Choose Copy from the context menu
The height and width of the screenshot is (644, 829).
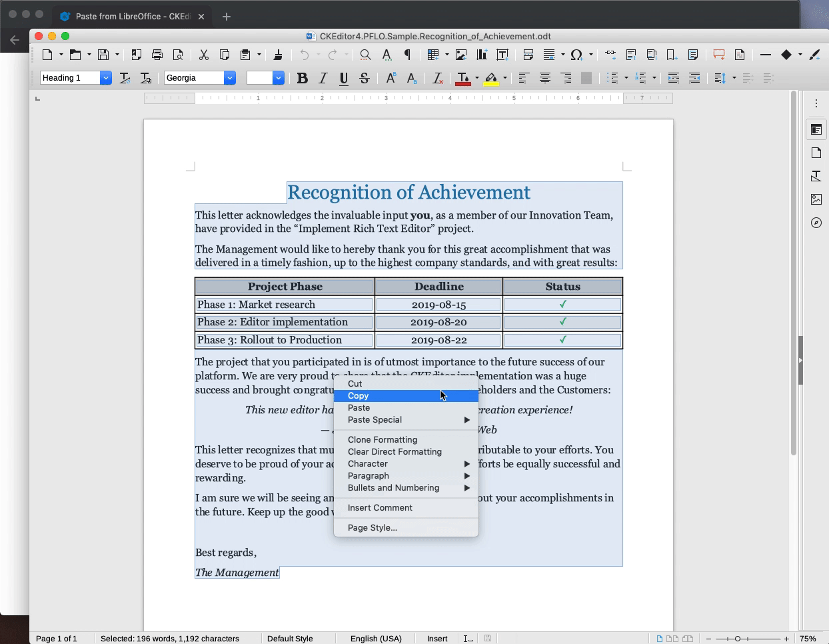pyautogui.click(x=406, y=395)
